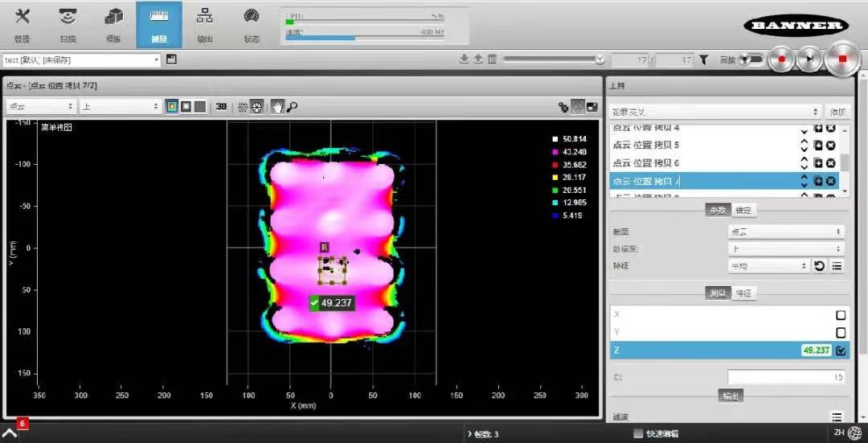Toggle the 3D view button
The height and width of the screenshot is (443, 868).
pyautogui.click(x=222, y=106)
